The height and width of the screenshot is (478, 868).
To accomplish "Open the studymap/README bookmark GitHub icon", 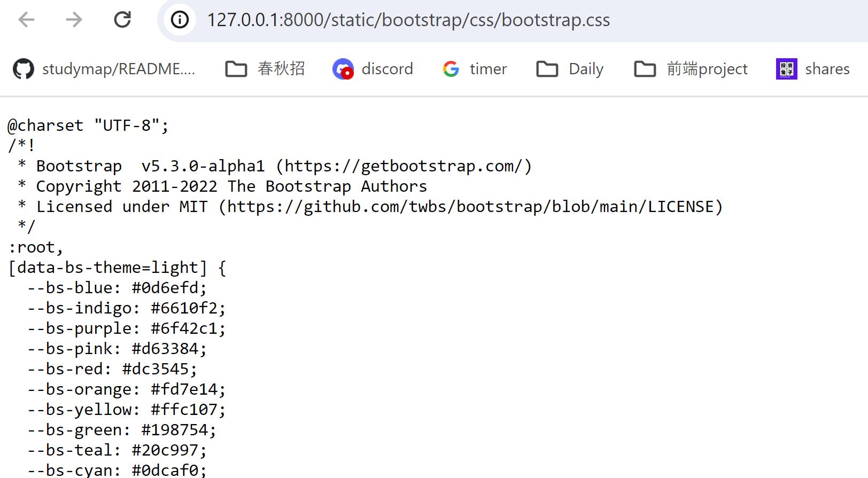I will tap(24, 69).
